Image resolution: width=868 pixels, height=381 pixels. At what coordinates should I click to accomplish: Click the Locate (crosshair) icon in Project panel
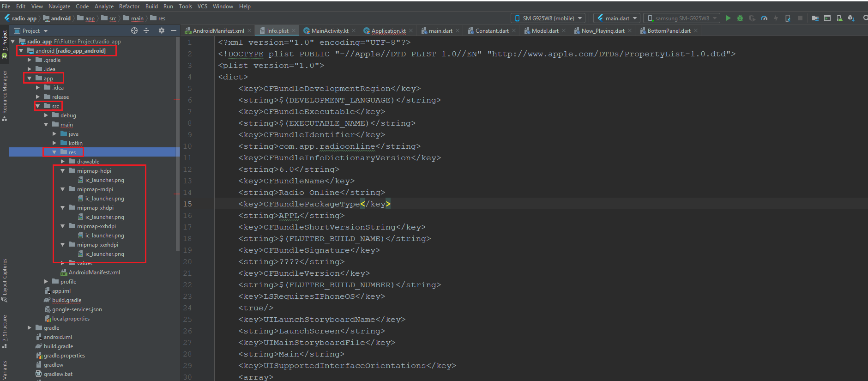(134, 30)
